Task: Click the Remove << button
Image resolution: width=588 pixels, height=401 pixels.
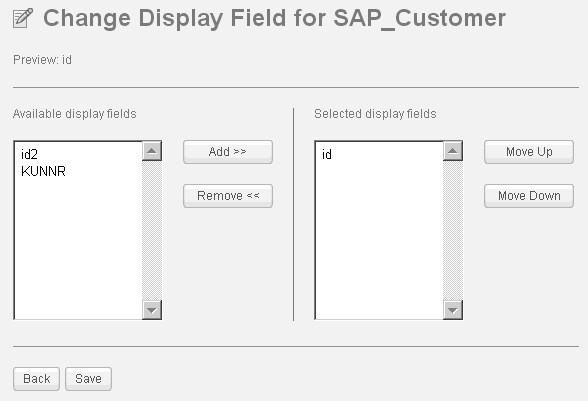Action: (228, 196)
